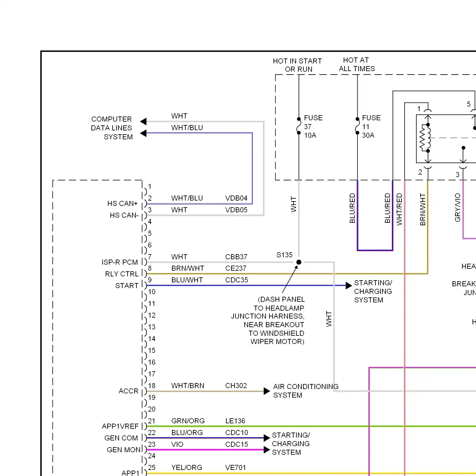The image size is (476, 476).
Task: Select the RLY CTRL pin label
Action: coord(122,274)
